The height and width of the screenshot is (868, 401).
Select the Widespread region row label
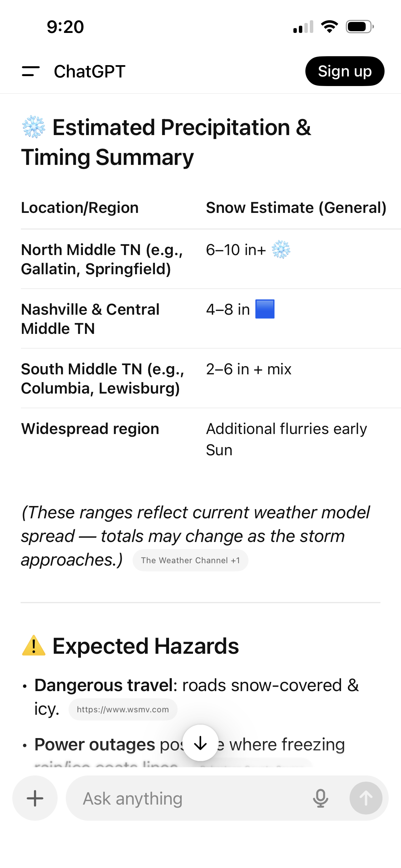coord(90,429)
